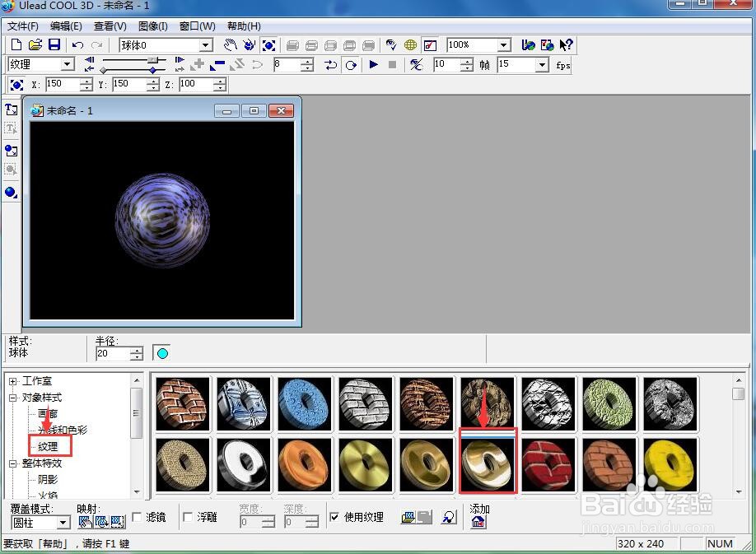Open the 图像(I) menu
Screen dimensions: 756x554
point(152,26)
